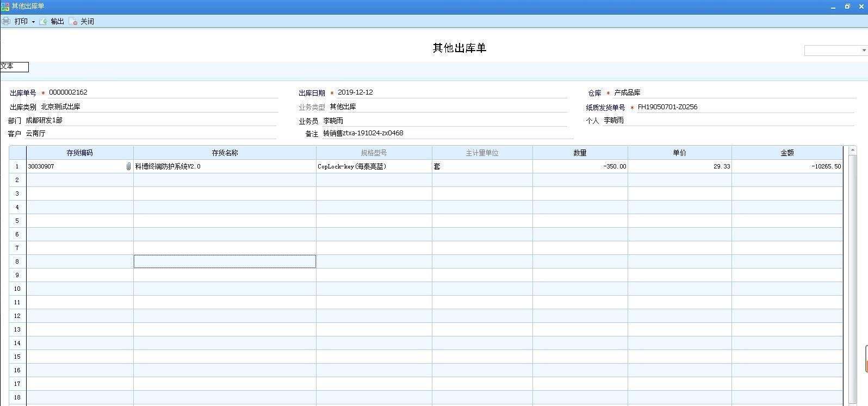
Task: Click the 数量 column header
Action: pos(580,153)
